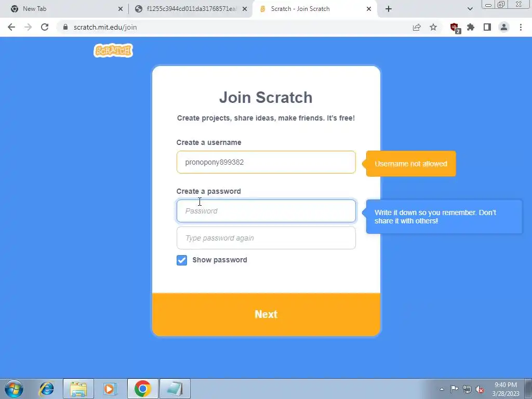Image resolution: width=532 pixels, height=399 pixels.
Task: Click the network tray icon
Action: pos(467,389)
